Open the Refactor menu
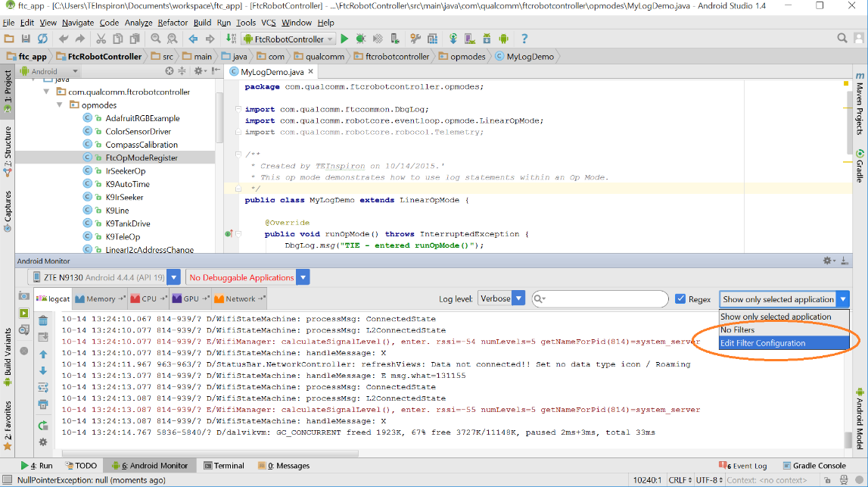868x487 pixels. [172, 23]
